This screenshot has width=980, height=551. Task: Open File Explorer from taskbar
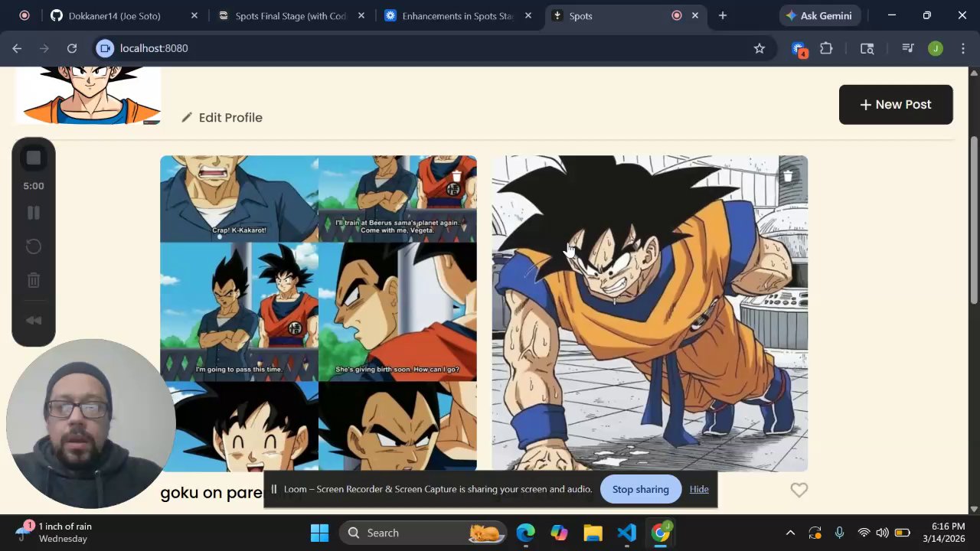pyautogui.click(x=593, y=533)
